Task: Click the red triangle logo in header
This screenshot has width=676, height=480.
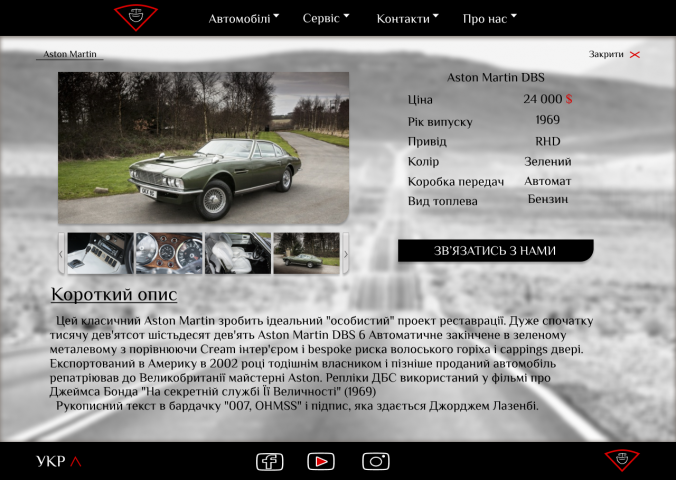Action: click(x=136, y=17)
